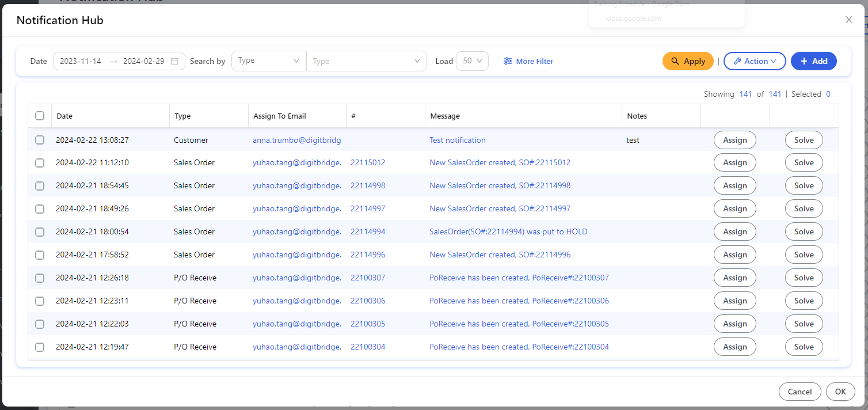Open order number 22114994 link
This screenshot has height=410, width=868.
[x=368, y=232]
